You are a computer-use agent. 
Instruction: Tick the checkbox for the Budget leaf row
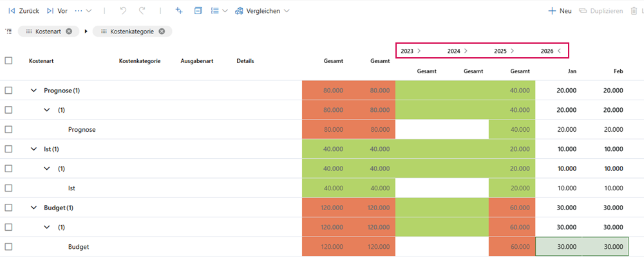(8, 247)
